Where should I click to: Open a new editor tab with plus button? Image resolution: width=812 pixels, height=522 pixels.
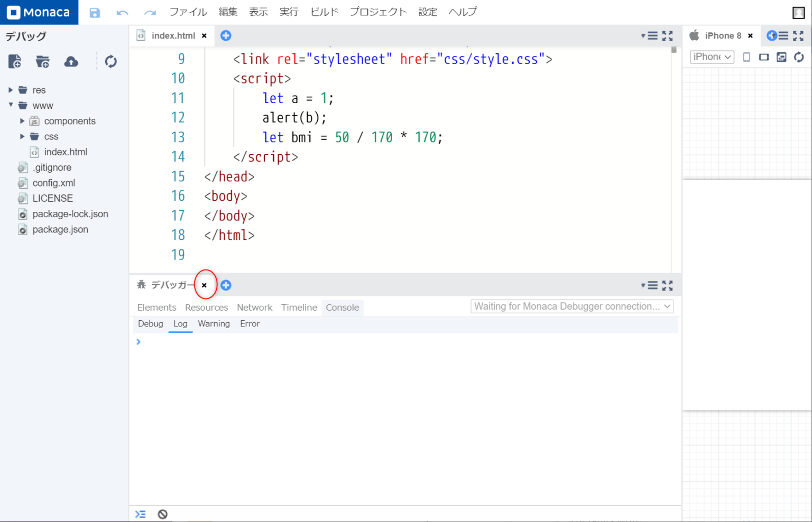(226, 35)
